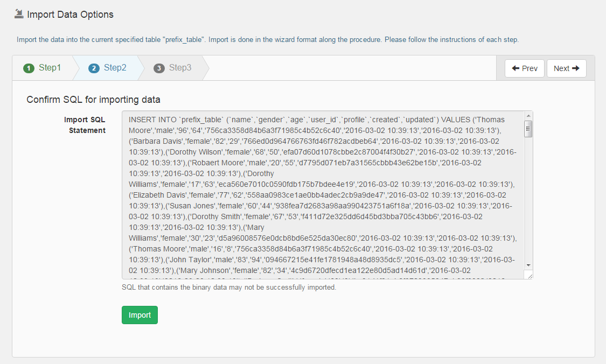Click the blue circled 2 badge on Step2
Viewport: 606px width, 364px height.
tap(93, 68)
